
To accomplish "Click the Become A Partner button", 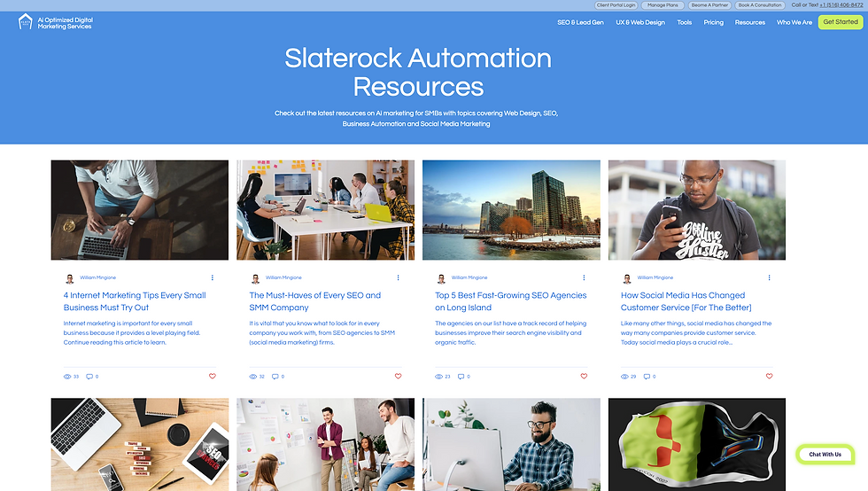I will [709, 5].
